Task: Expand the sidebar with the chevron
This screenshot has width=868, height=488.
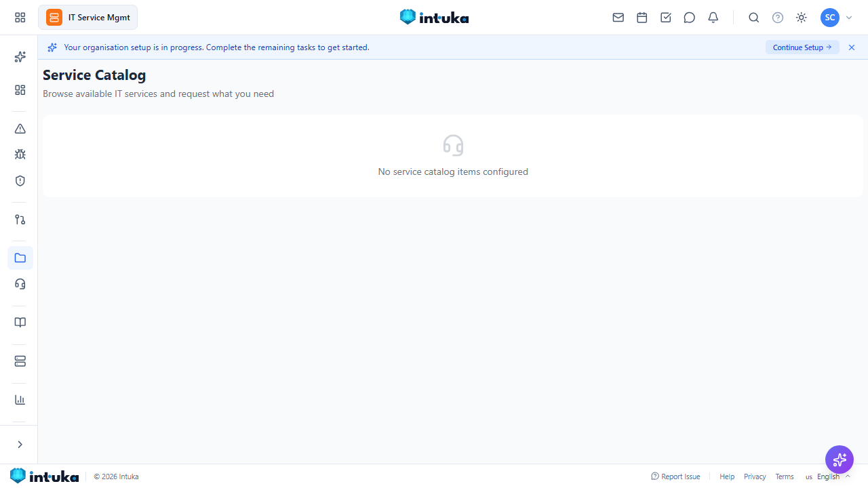Action: point(20,445)
